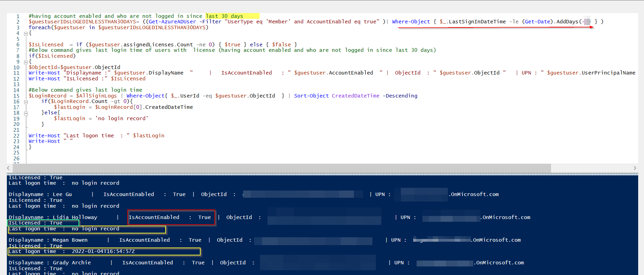Collapse the if($LoginRecord.Count) fold at line 16

point(26,102)
